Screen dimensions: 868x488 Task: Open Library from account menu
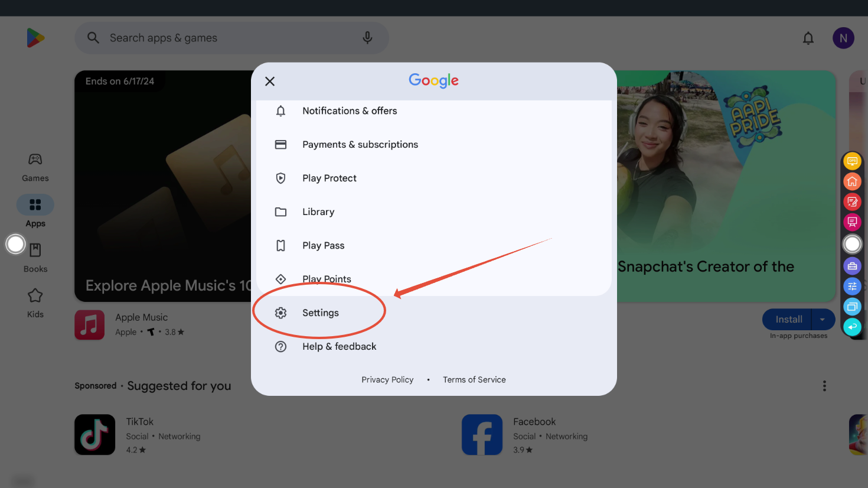coord(434,212)
